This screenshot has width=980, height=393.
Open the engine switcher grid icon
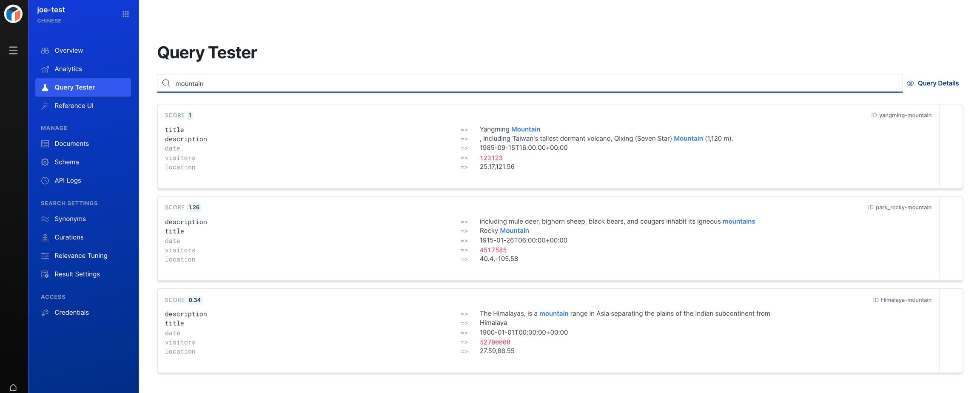pos(125,14)
